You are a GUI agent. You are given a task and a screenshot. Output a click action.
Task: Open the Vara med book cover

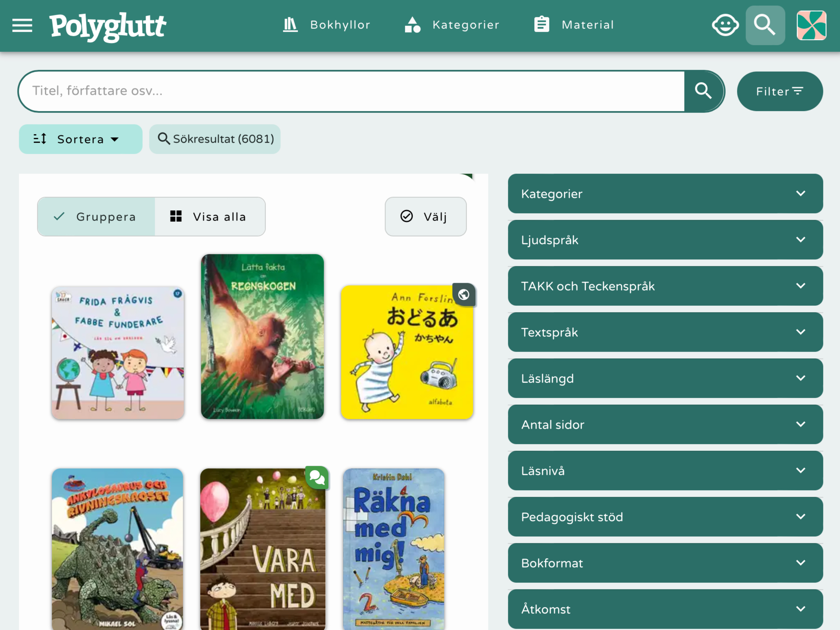click(x=263, y=549)
